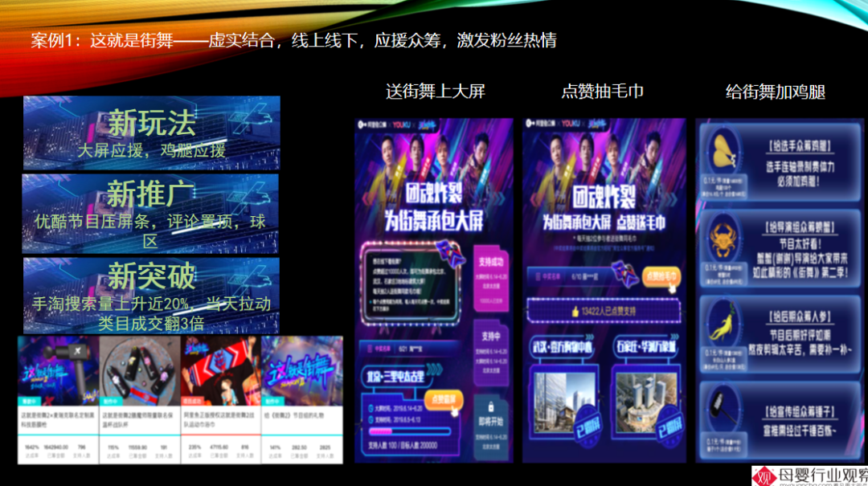This screenshot has height=486, width=868.
Task: Click the 【给选手众筹鸡腿】 card title
Action: [x=800, y=147]
